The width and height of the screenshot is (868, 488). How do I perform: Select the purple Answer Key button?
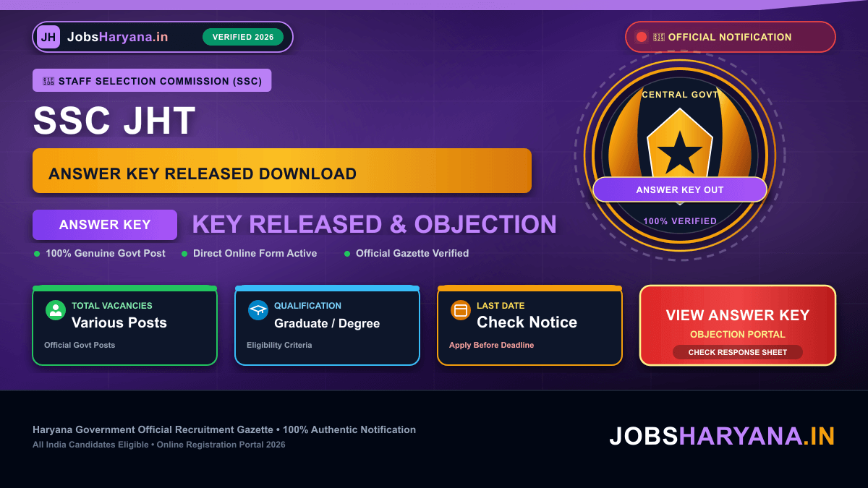tap(105, 225)
